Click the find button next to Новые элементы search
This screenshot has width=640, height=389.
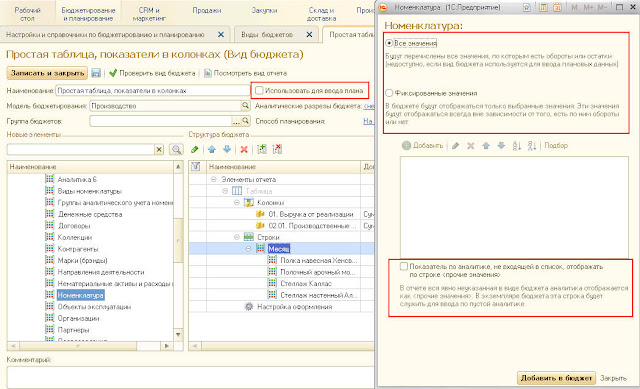click(176, 149)
